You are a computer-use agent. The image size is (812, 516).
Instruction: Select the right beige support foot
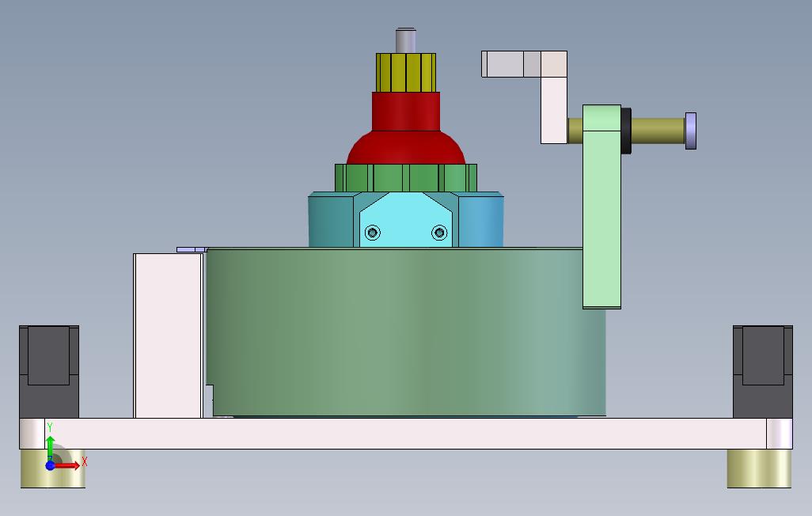coord(759,469)
